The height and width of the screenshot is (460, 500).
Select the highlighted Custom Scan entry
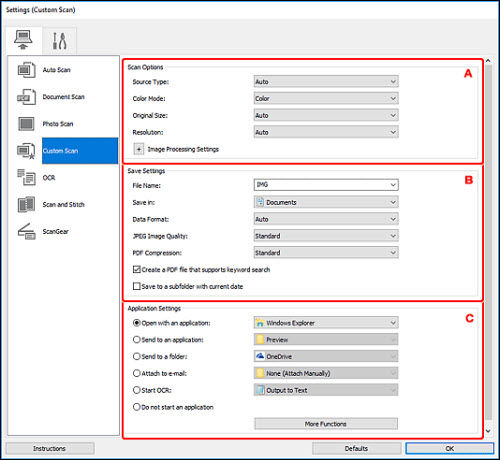coord(80,151)
